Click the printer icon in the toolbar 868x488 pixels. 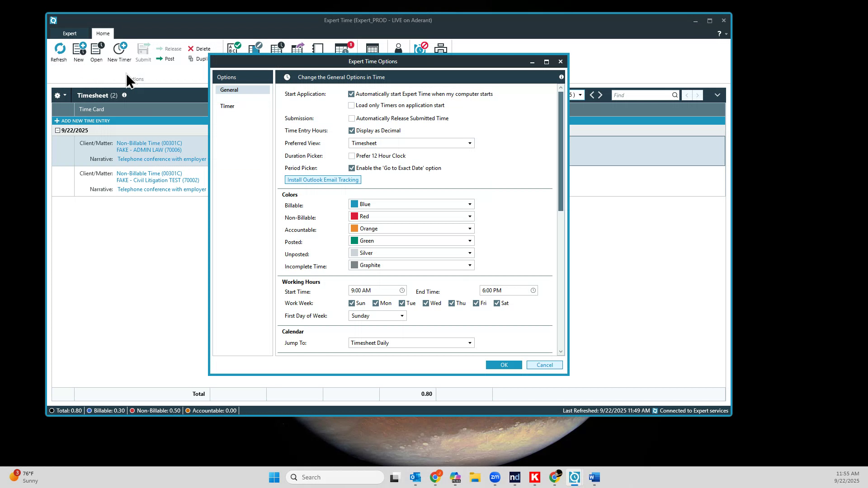coord(440,48)
